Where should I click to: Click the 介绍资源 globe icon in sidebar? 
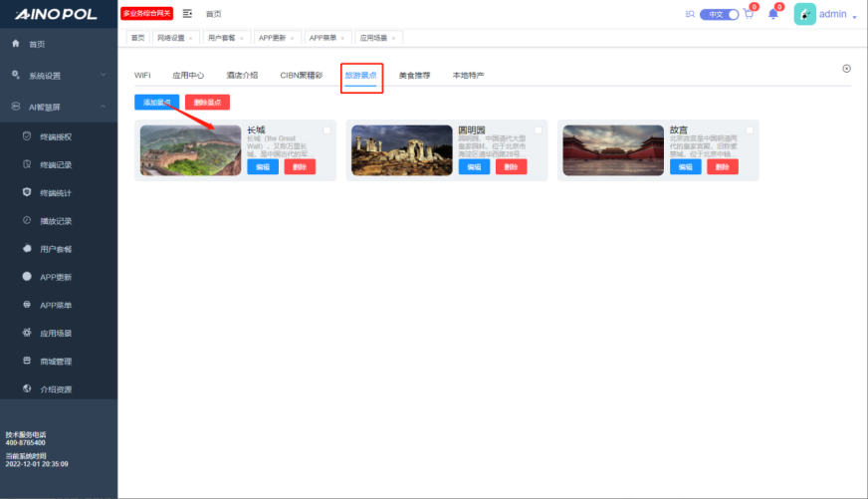coord(28,388)
